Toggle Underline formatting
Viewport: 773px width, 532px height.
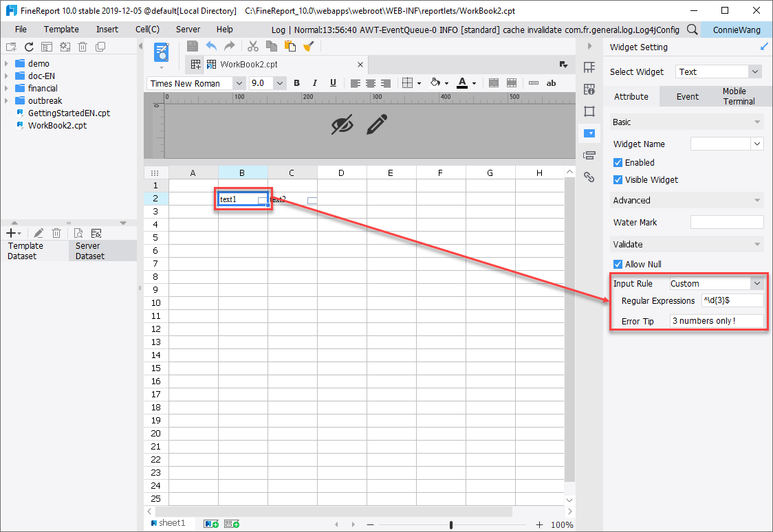click(x=333, y=82)
